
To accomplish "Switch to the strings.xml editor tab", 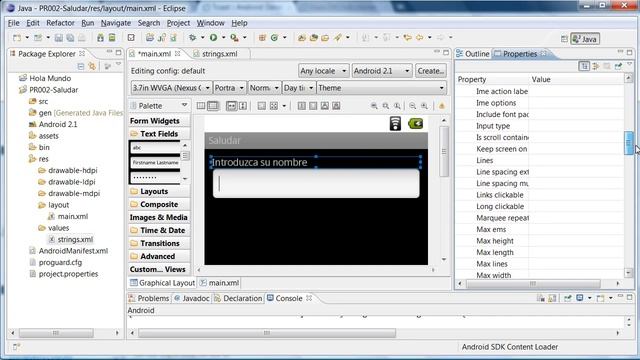I will [220, 54].
